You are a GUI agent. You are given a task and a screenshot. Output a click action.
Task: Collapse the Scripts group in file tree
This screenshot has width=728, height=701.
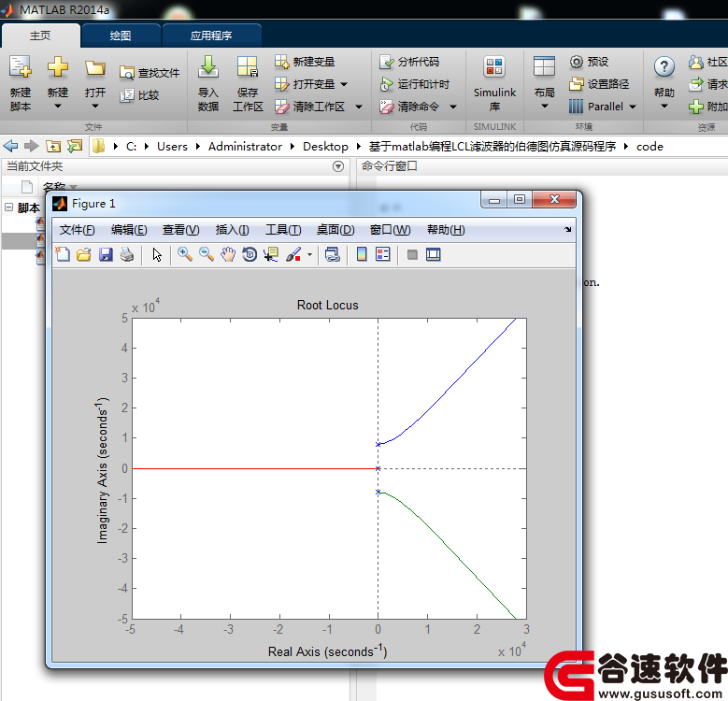tap(8, 207)
